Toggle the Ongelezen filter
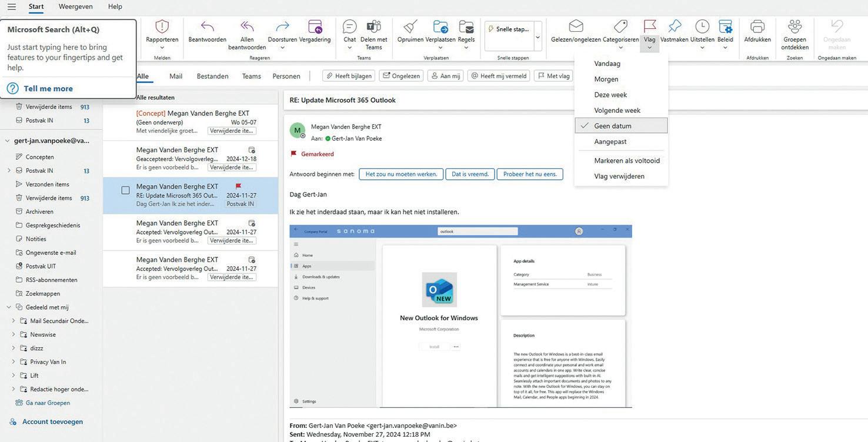This screenshot has height=442, width=868. [402, 76]
